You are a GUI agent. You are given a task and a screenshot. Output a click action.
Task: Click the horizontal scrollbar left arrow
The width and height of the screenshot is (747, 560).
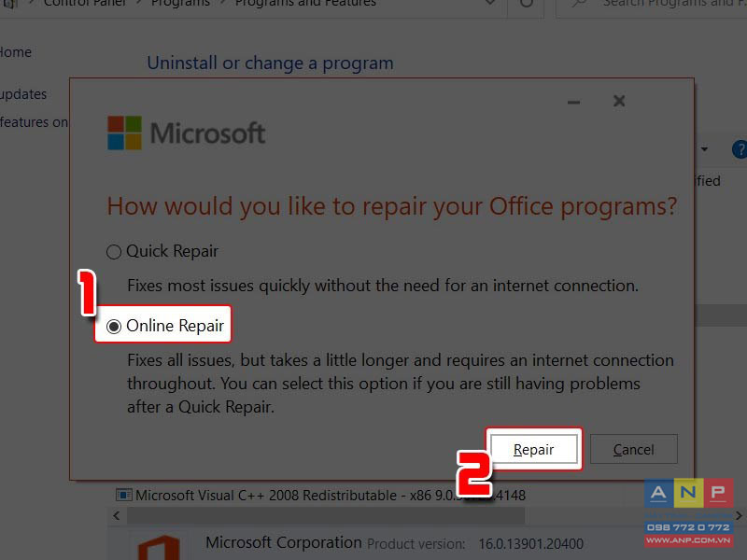117,516
